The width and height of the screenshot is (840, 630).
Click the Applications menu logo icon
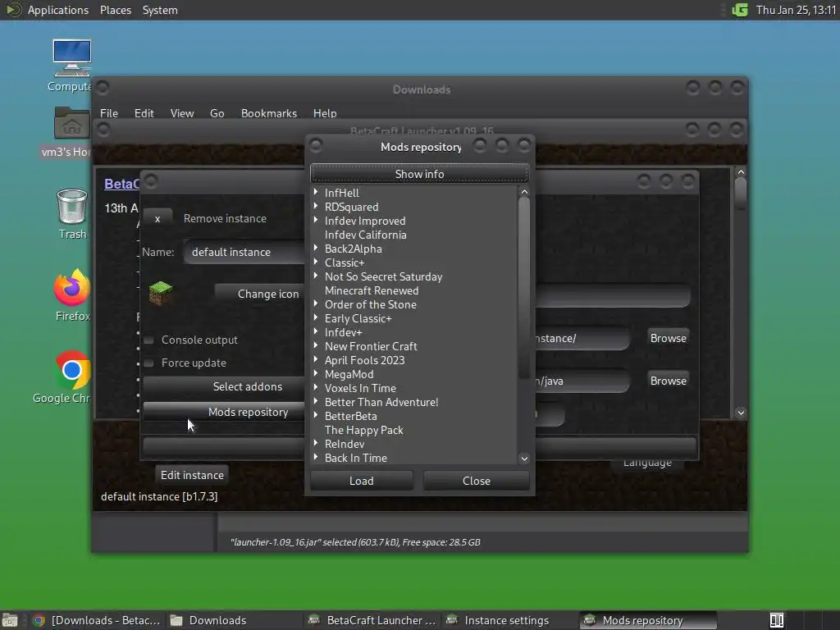click(x=13, y=10)
